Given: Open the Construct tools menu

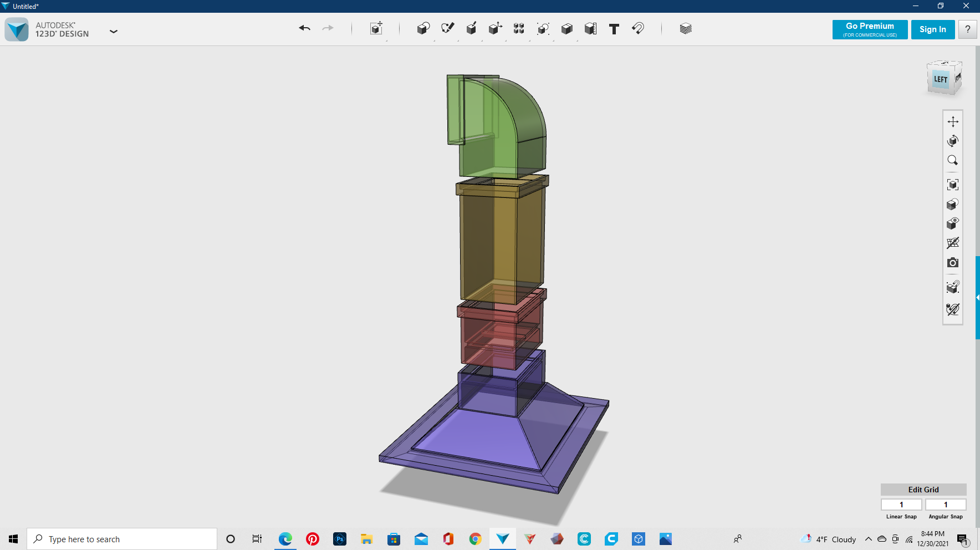Looking at the screenshot, I should (471, 29).
